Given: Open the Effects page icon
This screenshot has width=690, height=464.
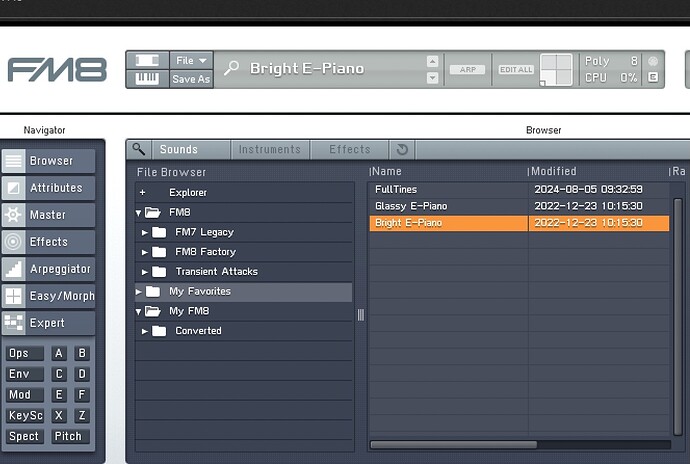Looking at the screenshot, I should (13, 242).
